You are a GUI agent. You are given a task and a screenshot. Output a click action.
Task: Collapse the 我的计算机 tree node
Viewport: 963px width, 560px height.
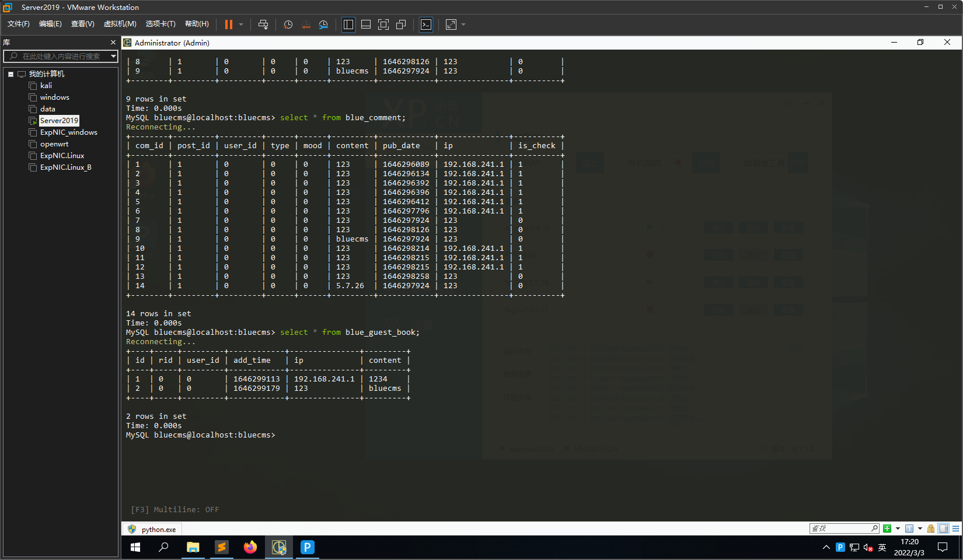click(x=11, y=74)
